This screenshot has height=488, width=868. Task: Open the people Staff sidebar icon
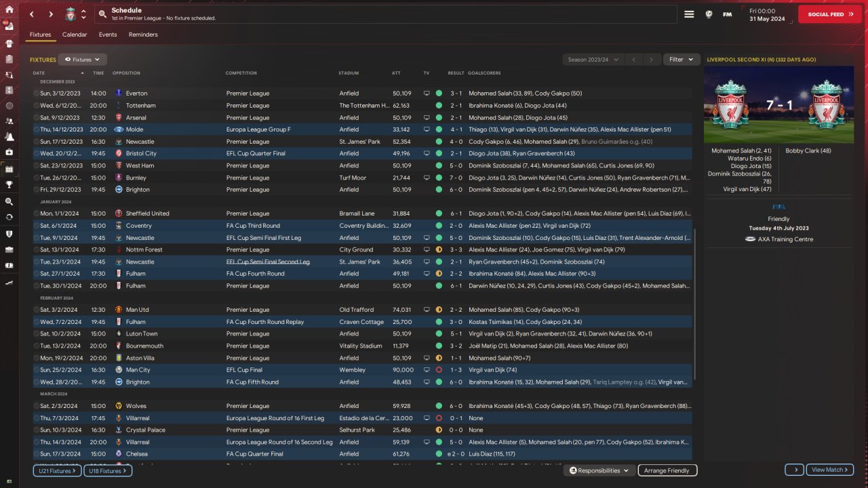[x=9, y=121]
